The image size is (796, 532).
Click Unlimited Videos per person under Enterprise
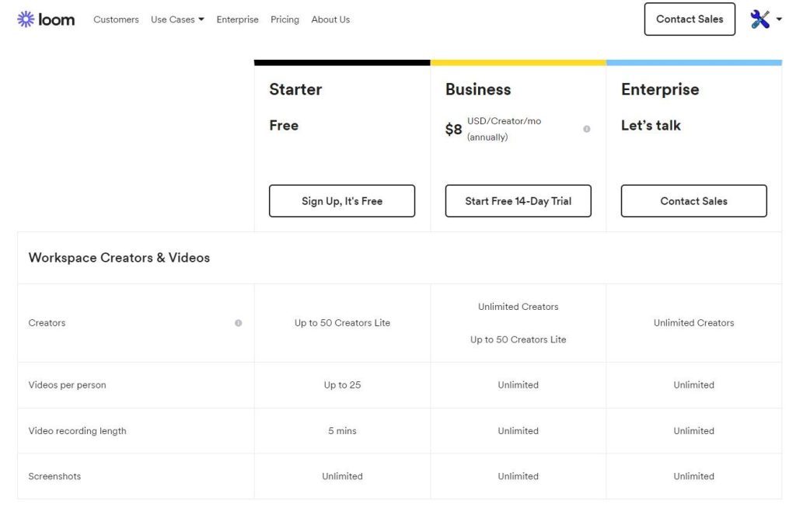pos(693,385)
